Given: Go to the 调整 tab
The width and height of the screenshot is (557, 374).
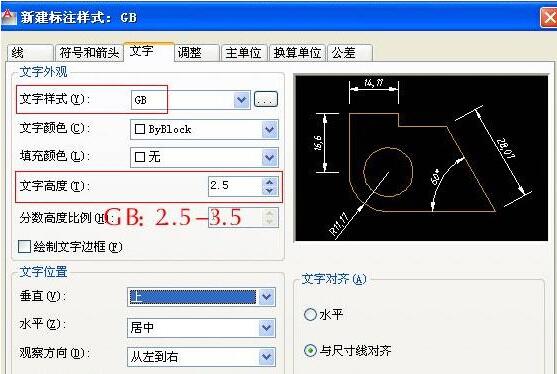Looking at the screenshot, I should 197,53.
